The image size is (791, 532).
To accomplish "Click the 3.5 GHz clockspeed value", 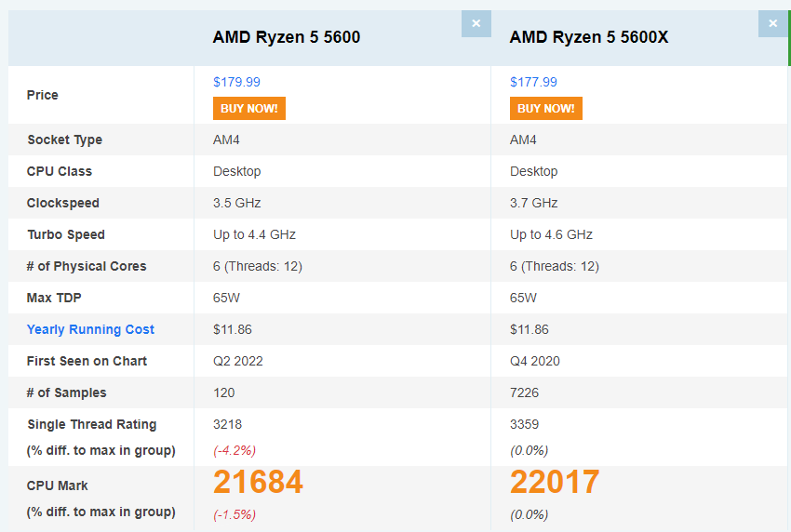I will pos(236,203).
